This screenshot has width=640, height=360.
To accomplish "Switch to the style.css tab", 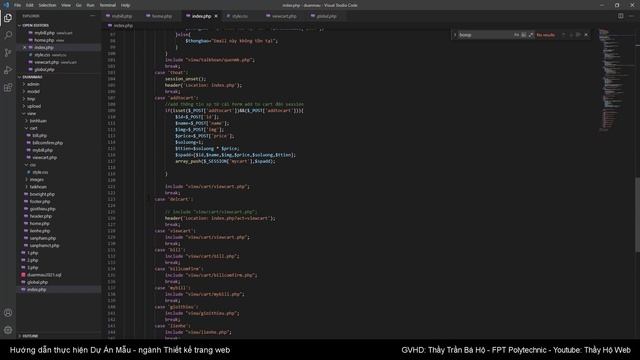I will coord(241,16).
